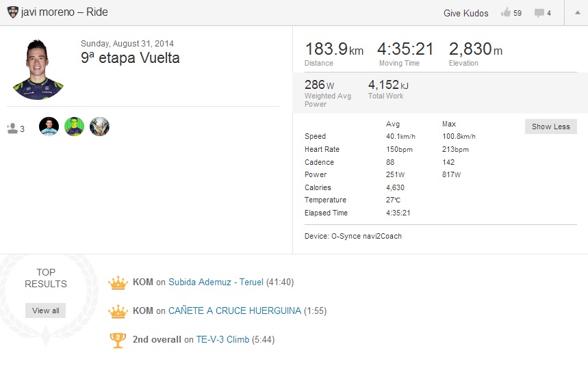Click the PRO badge icon
The height and width of the screenshot is (370, 588).
pos(12,12)
